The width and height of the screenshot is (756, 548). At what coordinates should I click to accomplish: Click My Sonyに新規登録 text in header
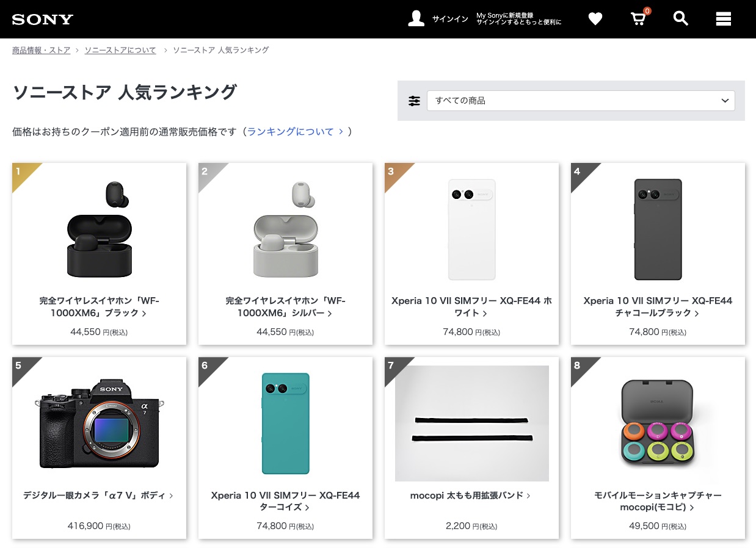click(518, 15)
